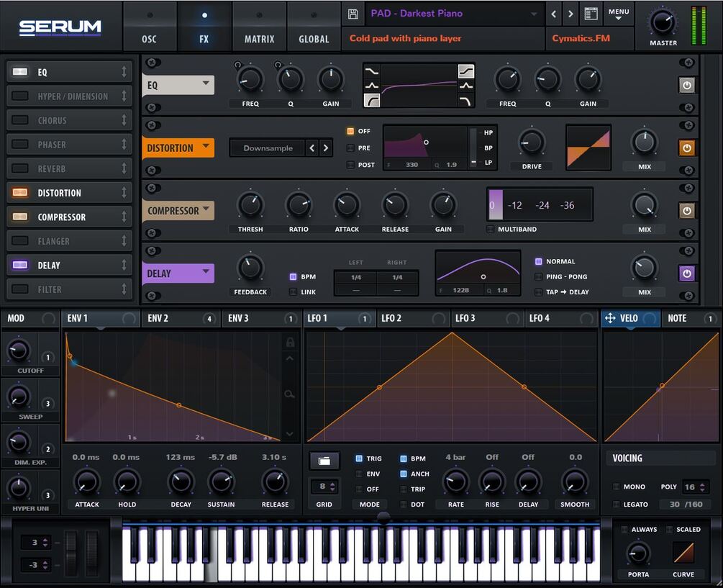The width and height of the screenshot is (723, 588).
Task: Open the EQ module dropdown
Action: pos(206,83)
